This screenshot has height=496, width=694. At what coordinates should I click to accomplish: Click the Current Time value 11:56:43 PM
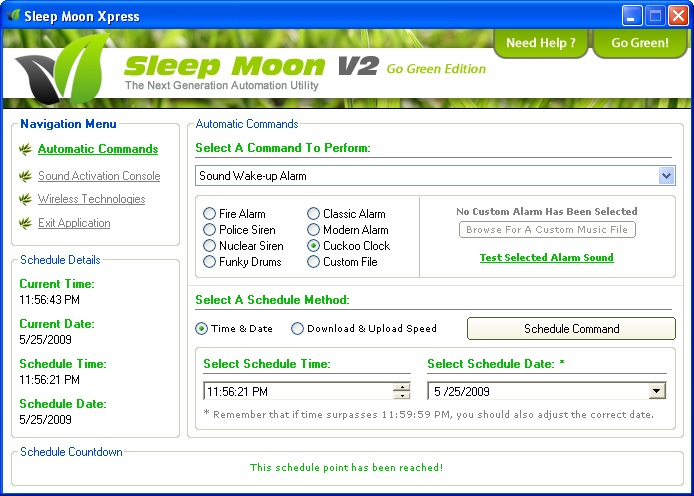click(x=50, y=300)
